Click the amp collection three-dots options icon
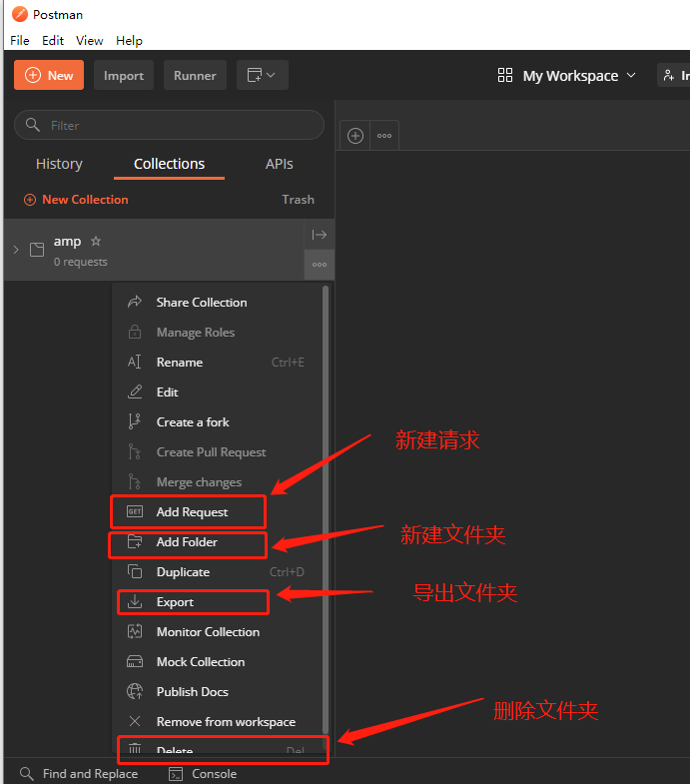690x784 pixels. click(320, 265)
